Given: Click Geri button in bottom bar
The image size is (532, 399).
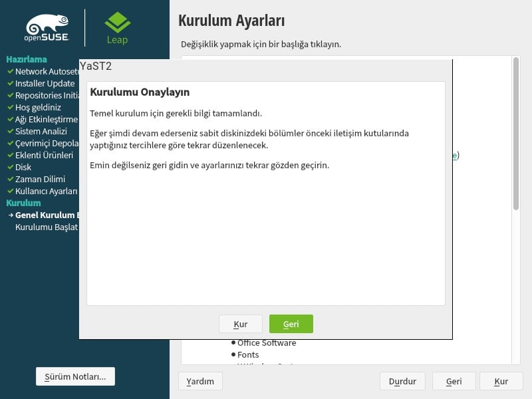Looking at the screenshot, I should click(454, 381).
